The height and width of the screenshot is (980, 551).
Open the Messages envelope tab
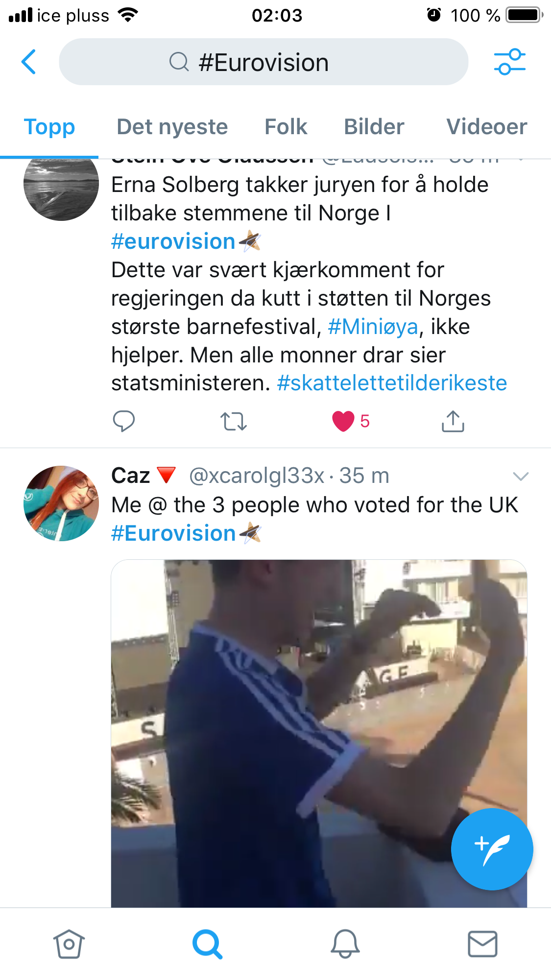pyautogui.click(x=482, y=944)
